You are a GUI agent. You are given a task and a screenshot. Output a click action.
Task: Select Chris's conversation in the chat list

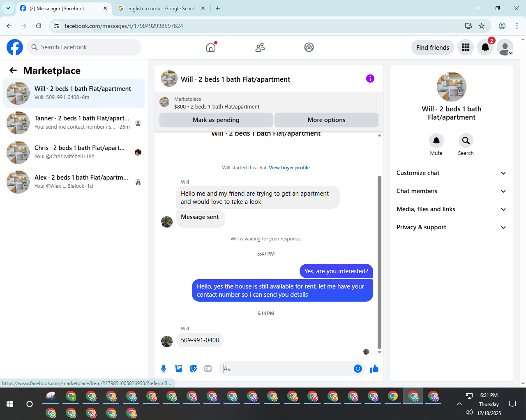(74, 152)
